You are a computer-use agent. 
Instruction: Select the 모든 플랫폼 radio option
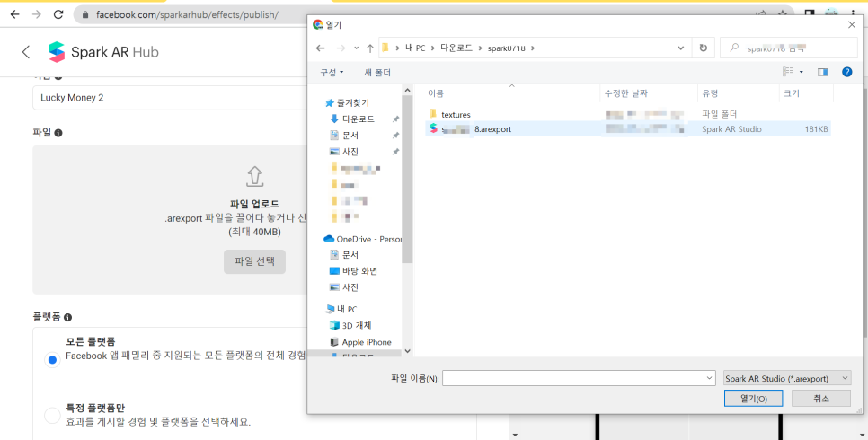(52, 360)
